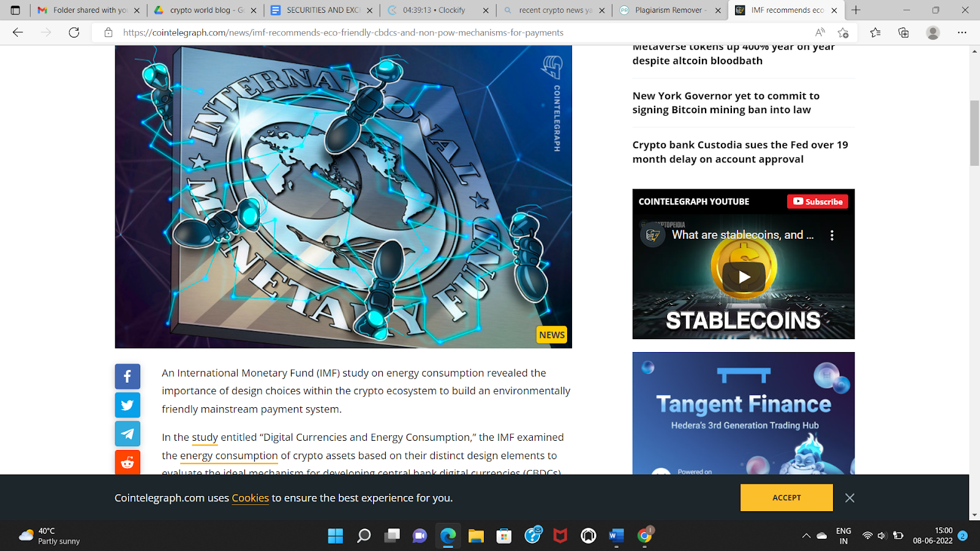Open File Explorer from the taskbar

pyautogui.click(x=476, y=536)
